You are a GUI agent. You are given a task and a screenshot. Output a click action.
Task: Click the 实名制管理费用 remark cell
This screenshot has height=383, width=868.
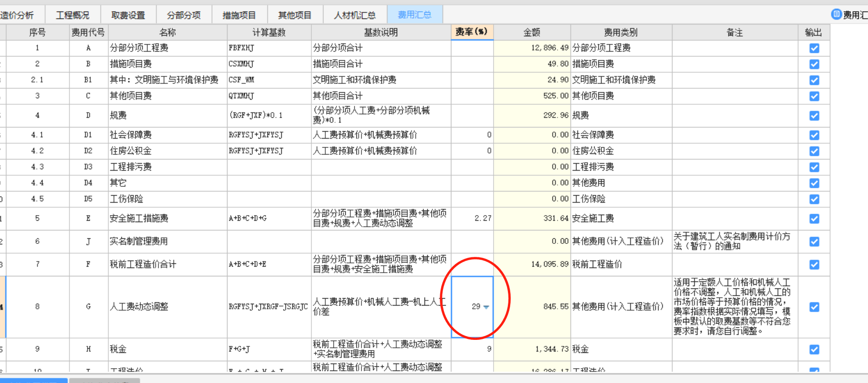pos(735,242)
